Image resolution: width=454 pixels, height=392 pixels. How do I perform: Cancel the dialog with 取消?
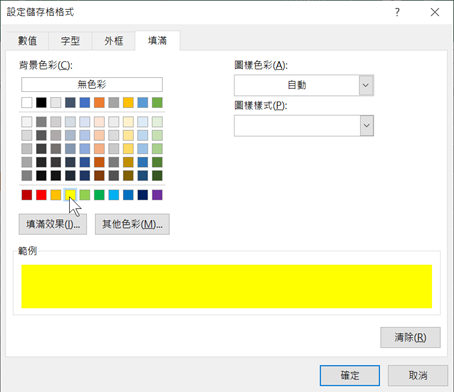[418, 375]
